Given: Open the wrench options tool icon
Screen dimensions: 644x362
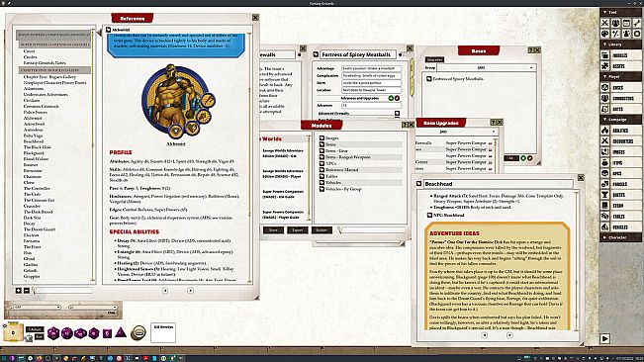Looking at the screenshot, I should pyautogui.click(x=637, y=23).
